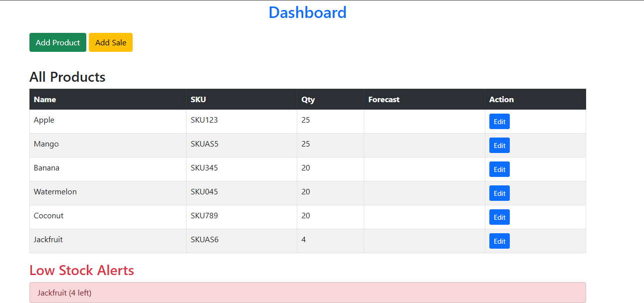The image size is (644, 303).
Task: Click the Qty column header
Action: click(x=331, y=99)
